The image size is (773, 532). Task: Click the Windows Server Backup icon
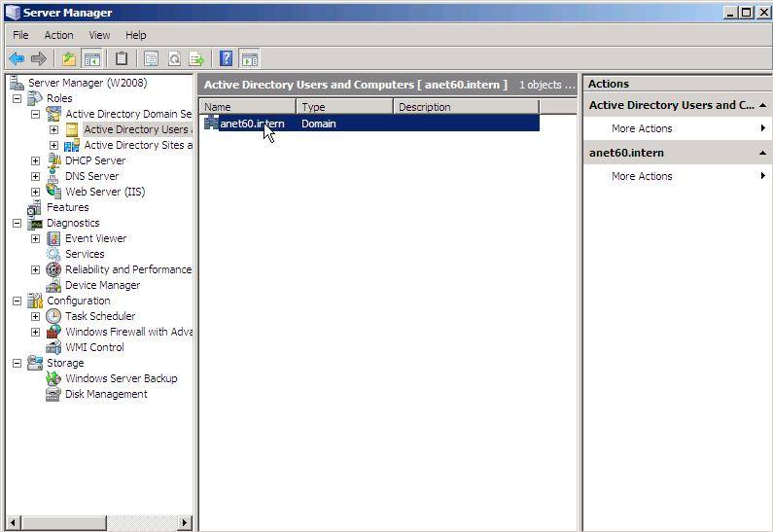(x=53, y=378)
